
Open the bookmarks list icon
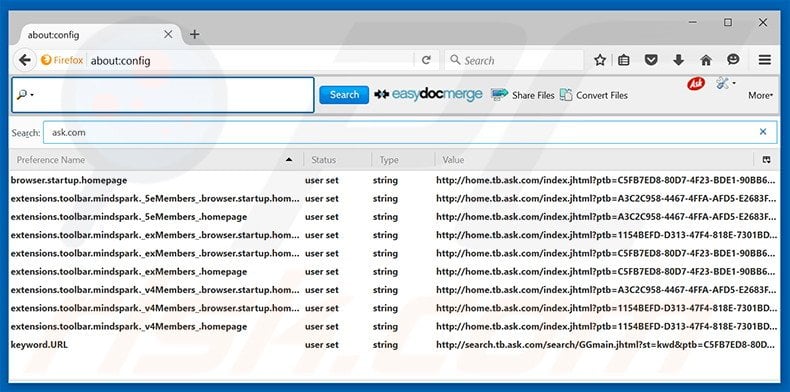[624, 60]
